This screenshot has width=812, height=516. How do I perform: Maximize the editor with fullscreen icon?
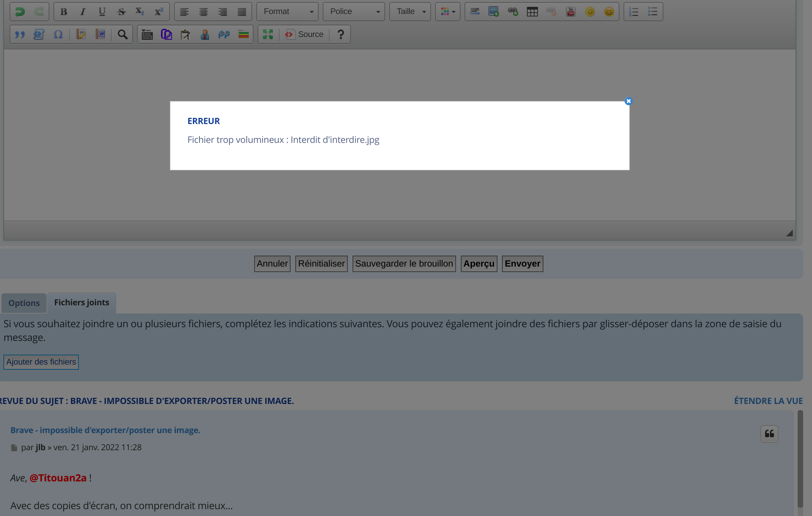point(268,35)
